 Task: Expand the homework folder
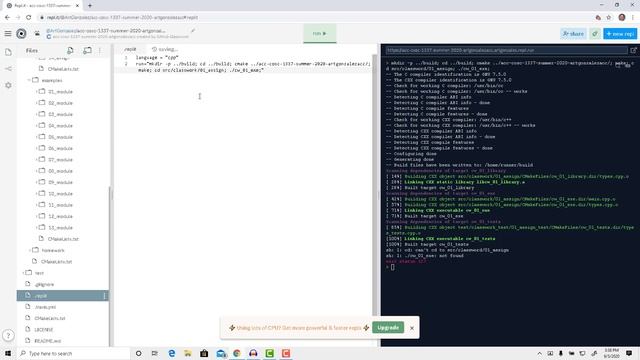[x=29, y=250]
